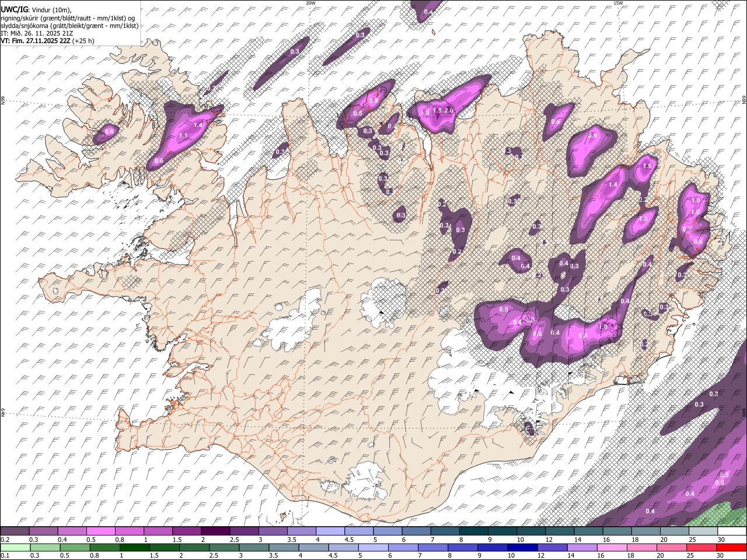Pick the bright red 30 swatch in rain legend
This screenshot has width=747, height=560.
click(x=731, y=547)
